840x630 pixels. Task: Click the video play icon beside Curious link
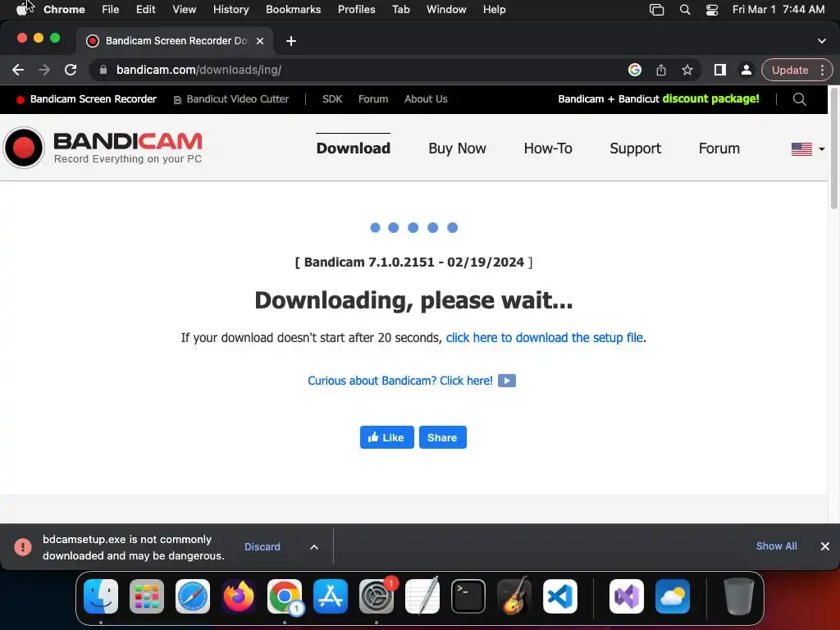click(x=507, y=381)
